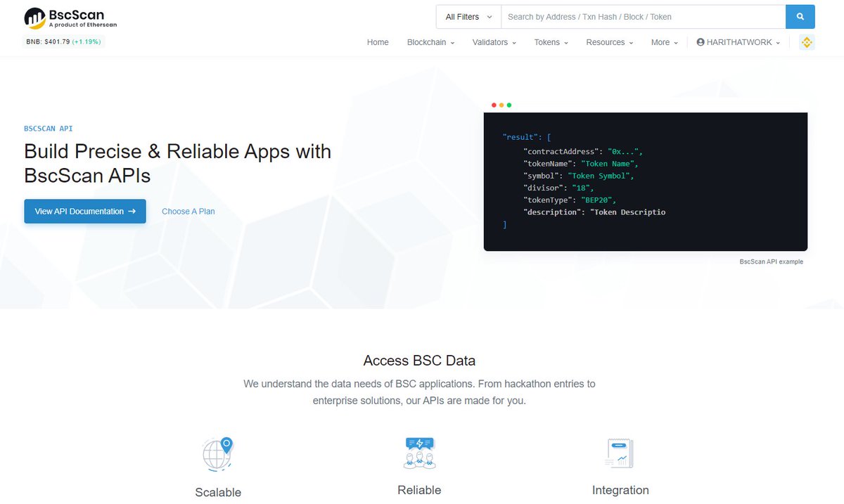Image resolution: width=844 pixels, height=504 pixels.
Task: Expand the Validators menu
Action: pos(494,42)
